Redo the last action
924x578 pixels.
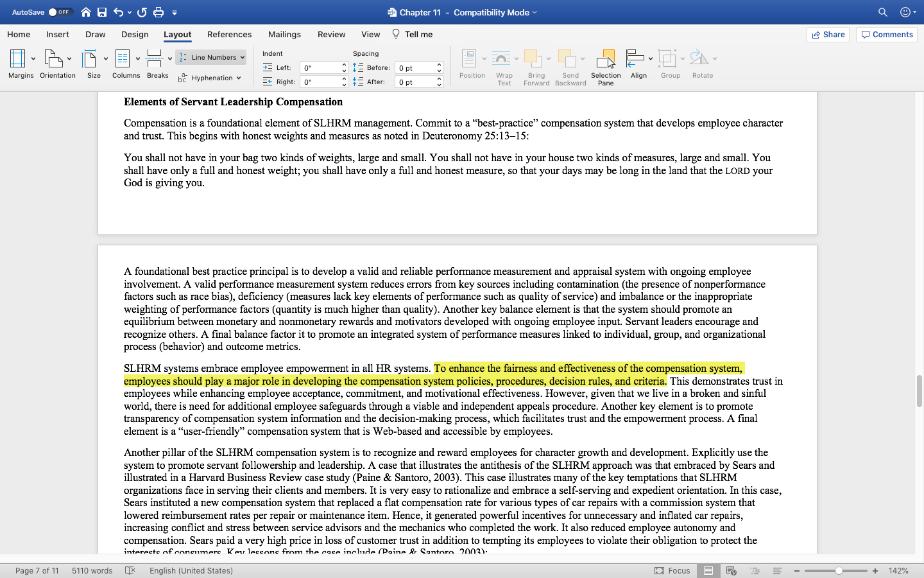pos(142,12)
